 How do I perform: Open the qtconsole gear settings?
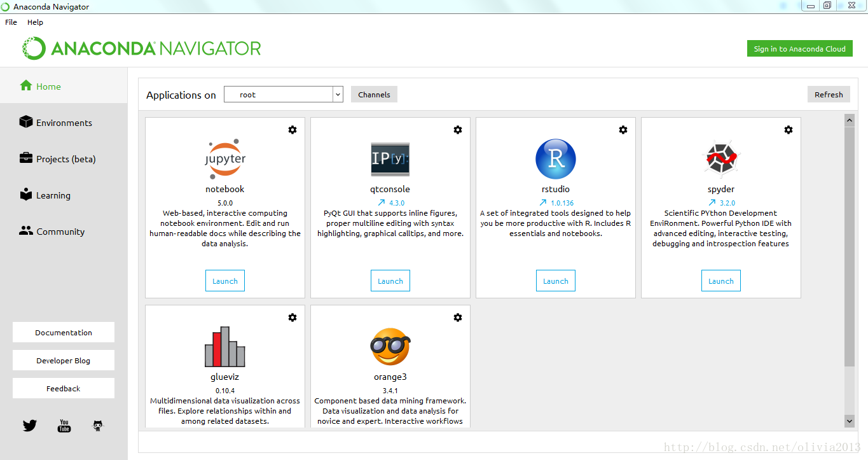(458, 130)
